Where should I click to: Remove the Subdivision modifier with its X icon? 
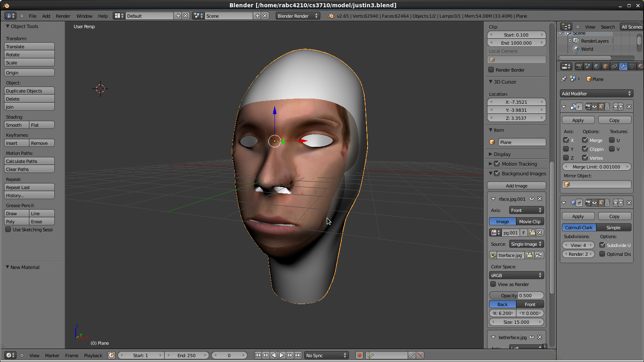(x=629, y=203)
